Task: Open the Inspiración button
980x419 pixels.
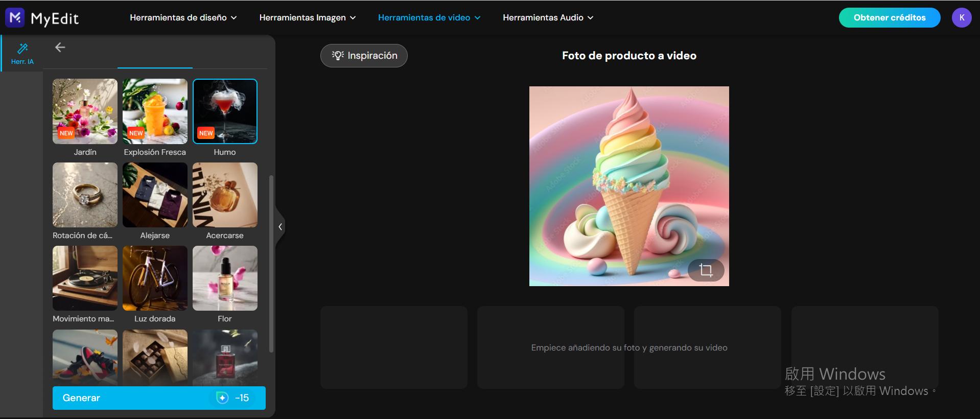Action: [364, 56]
